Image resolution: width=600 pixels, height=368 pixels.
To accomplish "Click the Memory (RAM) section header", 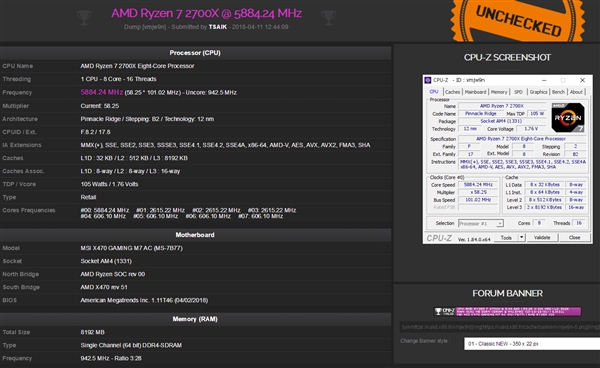I will [195, 319].
